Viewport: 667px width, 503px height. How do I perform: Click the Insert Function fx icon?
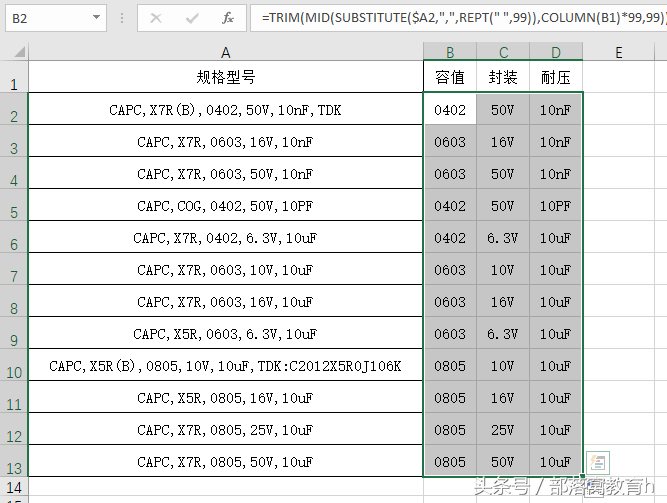pyautogui.click(x=228, y=18)
